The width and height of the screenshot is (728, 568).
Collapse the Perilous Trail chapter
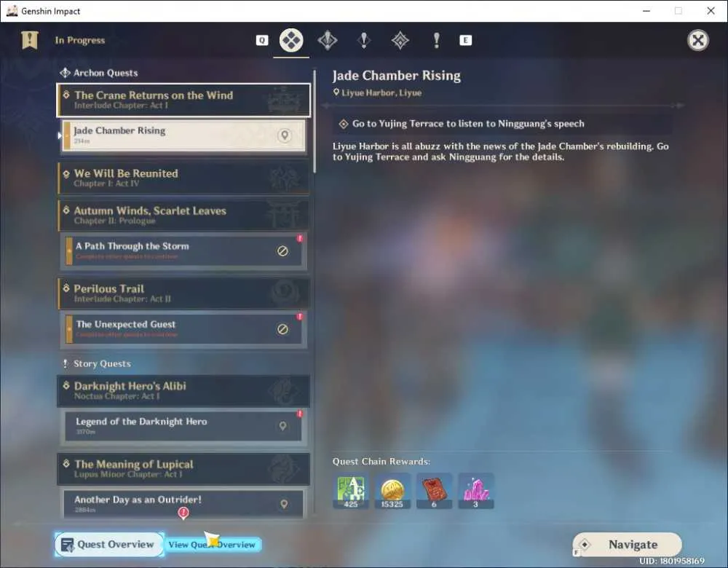(x=183, y=293)
